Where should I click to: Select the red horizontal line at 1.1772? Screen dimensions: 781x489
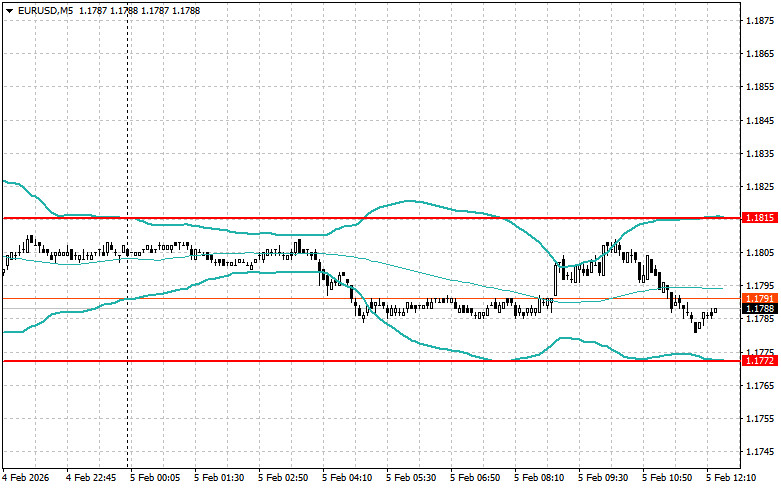(x=372, y=361)
